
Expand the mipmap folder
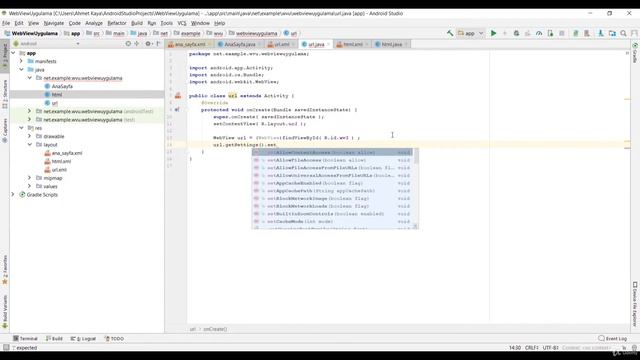(x=29, y=178)
